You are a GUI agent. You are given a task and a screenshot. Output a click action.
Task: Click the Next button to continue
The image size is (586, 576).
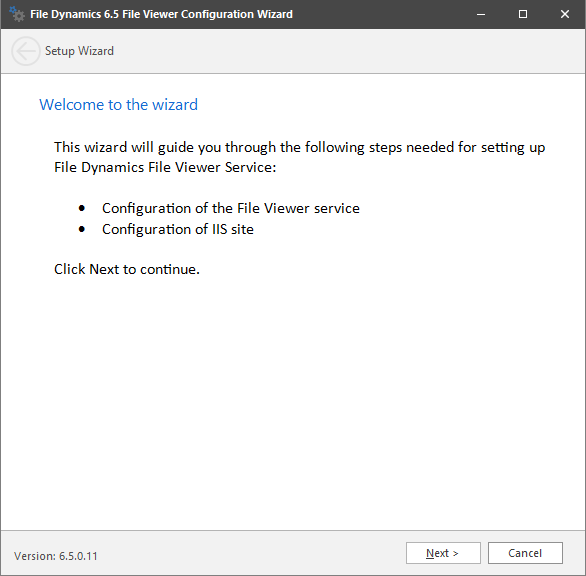click(x=443, y=553)
